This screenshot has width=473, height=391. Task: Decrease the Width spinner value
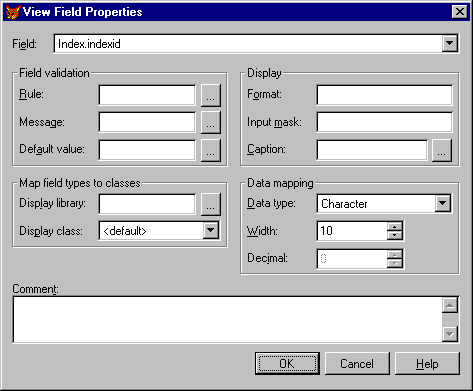395,235
